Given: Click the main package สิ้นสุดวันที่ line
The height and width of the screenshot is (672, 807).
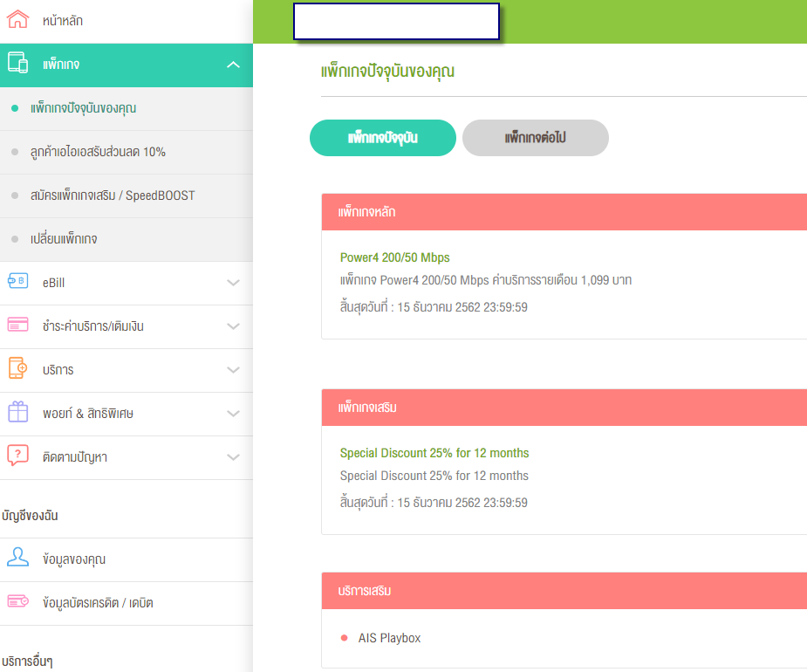Looking at the screenshot, I should [x=434, y=307].
